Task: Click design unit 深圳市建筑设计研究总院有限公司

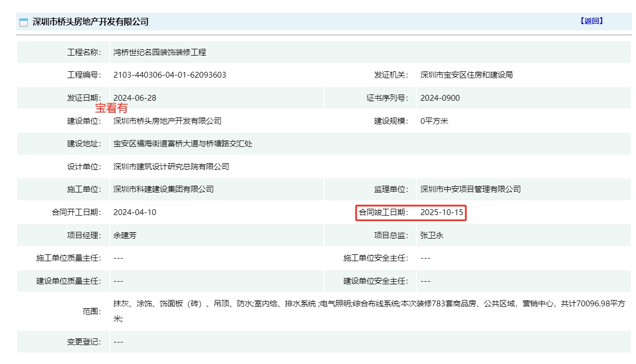Action: pos(171,167)
